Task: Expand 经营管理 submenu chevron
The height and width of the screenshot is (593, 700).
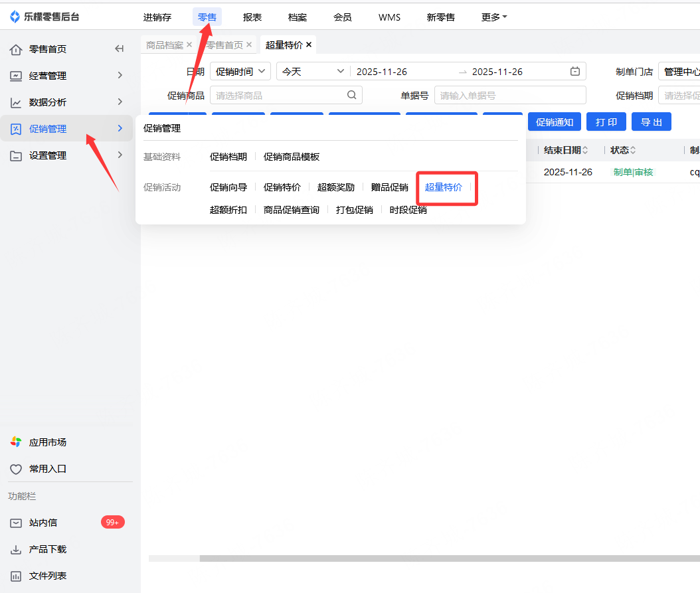Action: coord(120,76)
